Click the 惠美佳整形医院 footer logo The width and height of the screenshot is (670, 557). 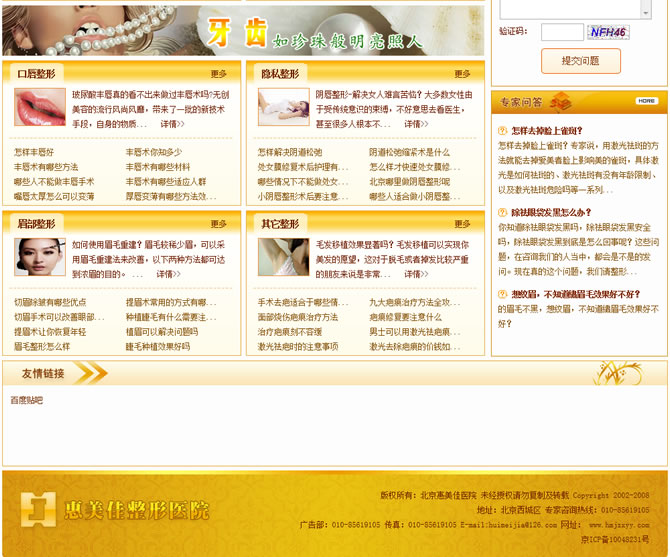(x=116, y=510)
